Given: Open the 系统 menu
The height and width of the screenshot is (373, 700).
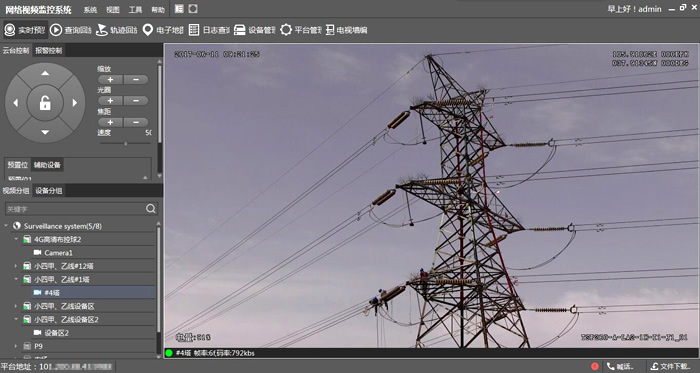Looking at the screenshot, I should (90, 9).
